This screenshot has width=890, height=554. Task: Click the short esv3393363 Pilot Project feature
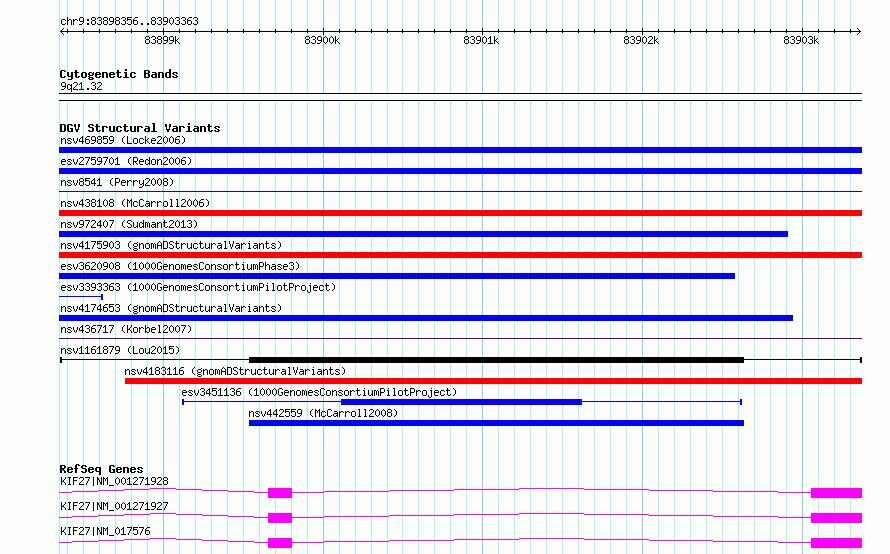pos(81,297)
